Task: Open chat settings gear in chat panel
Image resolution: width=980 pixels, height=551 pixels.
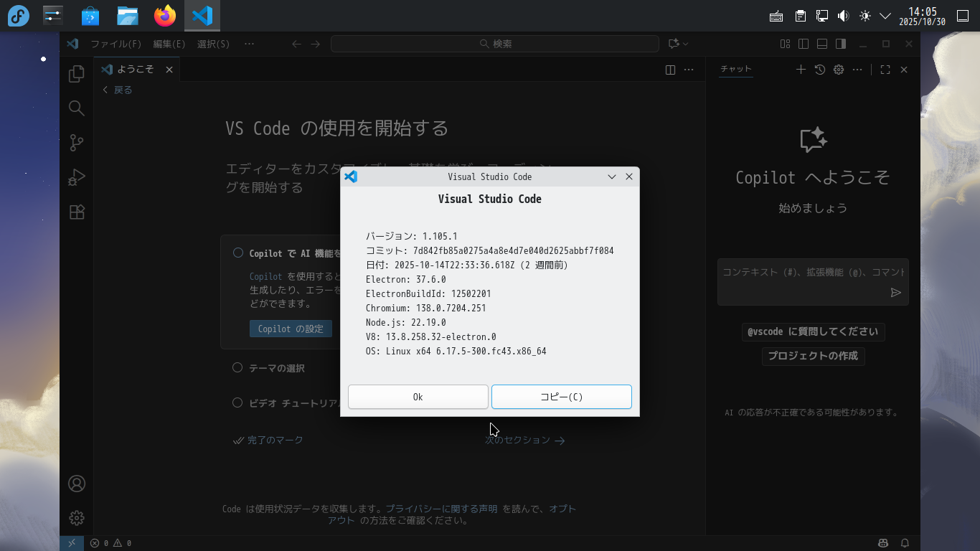Action: pyautogui.click(x=839, y=70)
